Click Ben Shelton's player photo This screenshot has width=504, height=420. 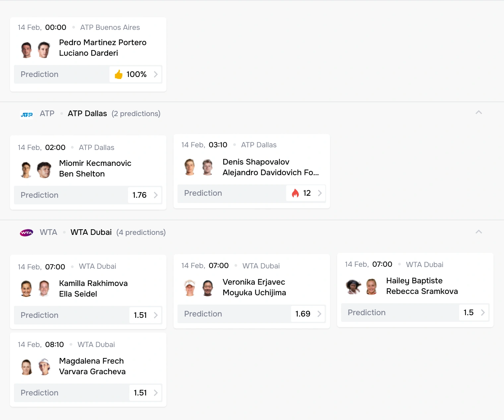coord(44,170)
